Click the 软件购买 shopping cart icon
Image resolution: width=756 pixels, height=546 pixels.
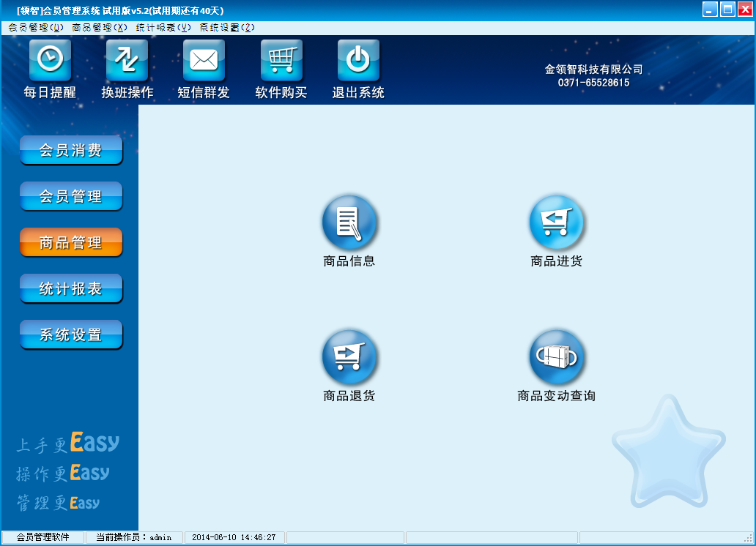tap(281, 60)
